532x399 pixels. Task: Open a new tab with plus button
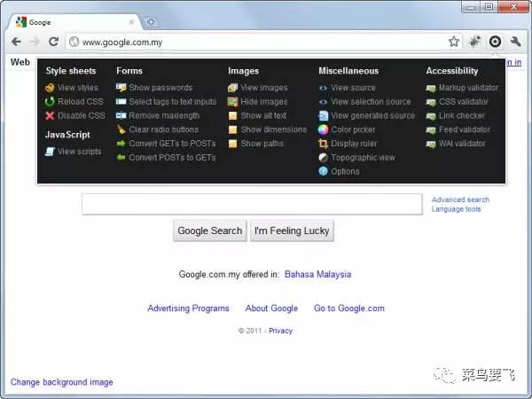pos(151,22)
